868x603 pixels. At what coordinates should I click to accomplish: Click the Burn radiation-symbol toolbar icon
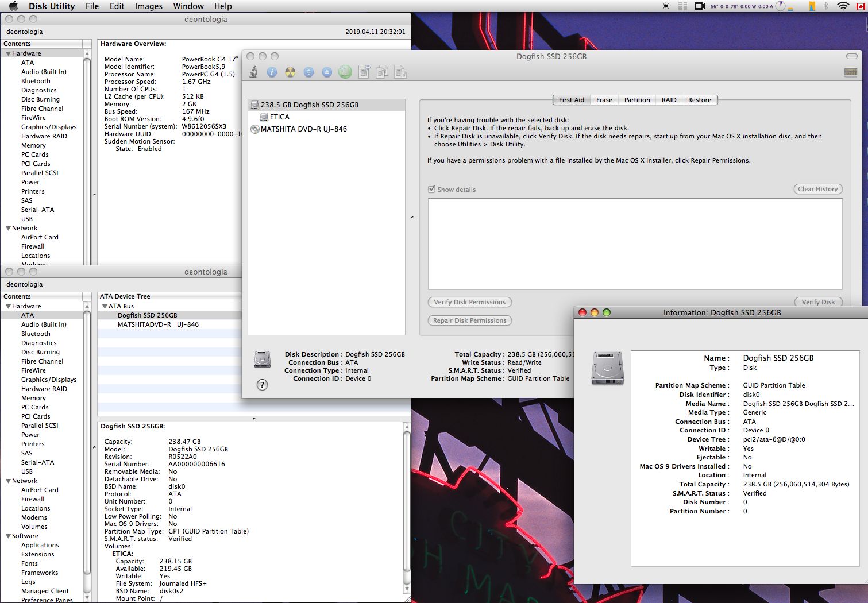(290, 72)
